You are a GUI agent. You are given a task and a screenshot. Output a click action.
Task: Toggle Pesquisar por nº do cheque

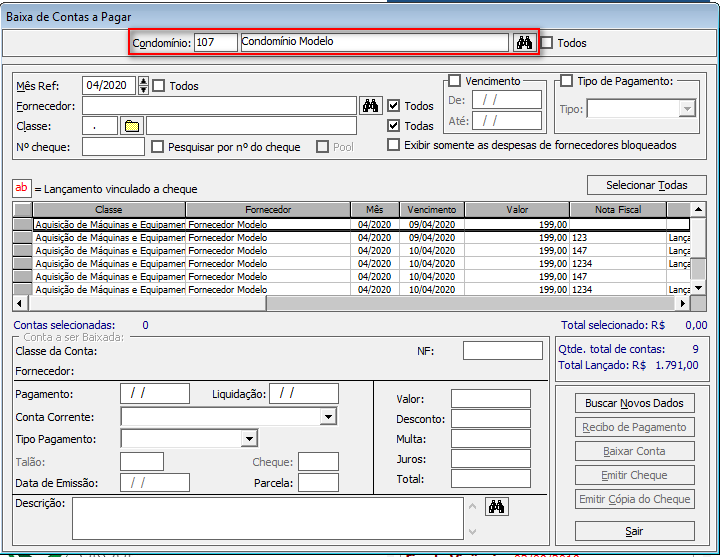coord(157,147)
